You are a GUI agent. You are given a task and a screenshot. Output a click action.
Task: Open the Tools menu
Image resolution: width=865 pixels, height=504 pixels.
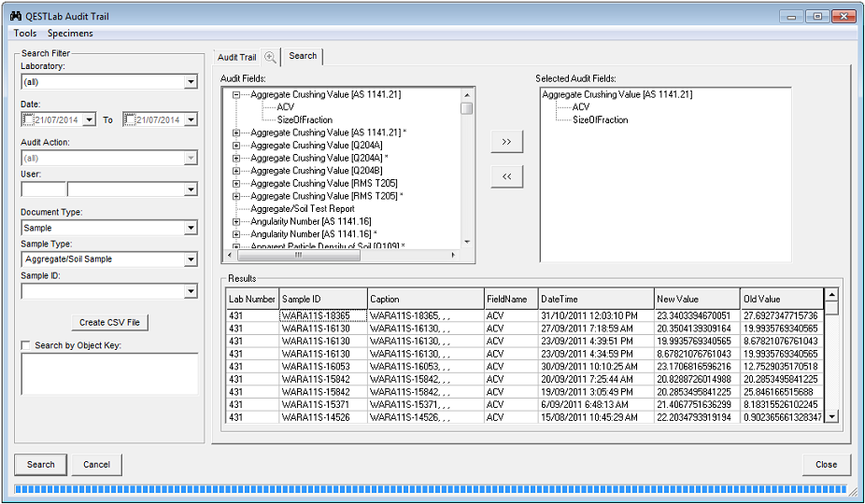(25, 34)
